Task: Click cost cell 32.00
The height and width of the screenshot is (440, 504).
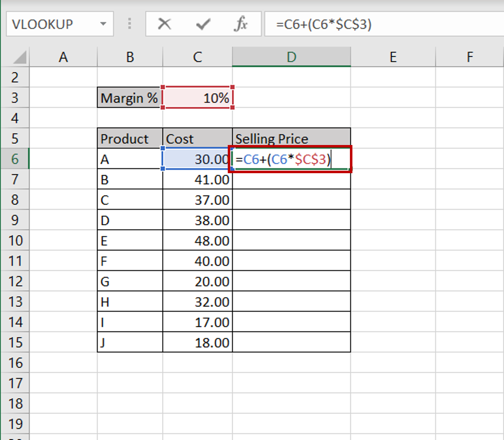Action: pos(198,301)
